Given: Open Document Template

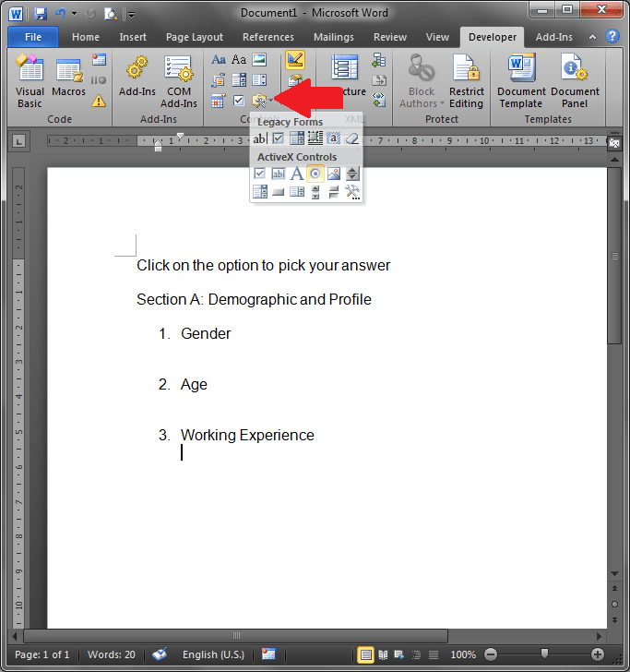Looking at the screenshot, I should click(x=521, y=80).
